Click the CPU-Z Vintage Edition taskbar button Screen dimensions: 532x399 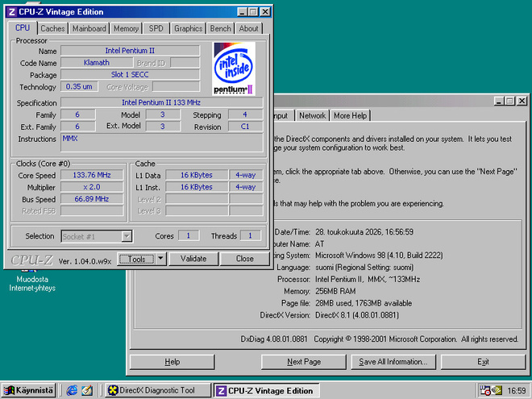click(x=266, y=390)
